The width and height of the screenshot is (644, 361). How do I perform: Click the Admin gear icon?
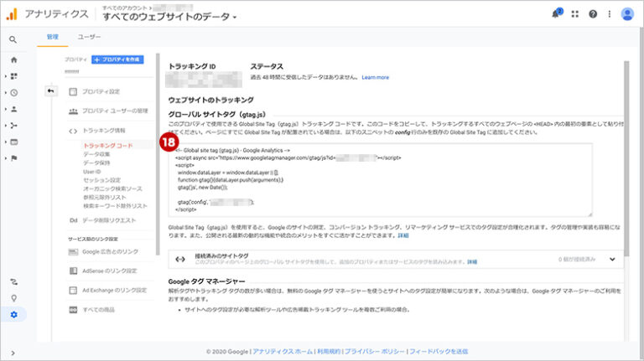click(x=14, y=315)
